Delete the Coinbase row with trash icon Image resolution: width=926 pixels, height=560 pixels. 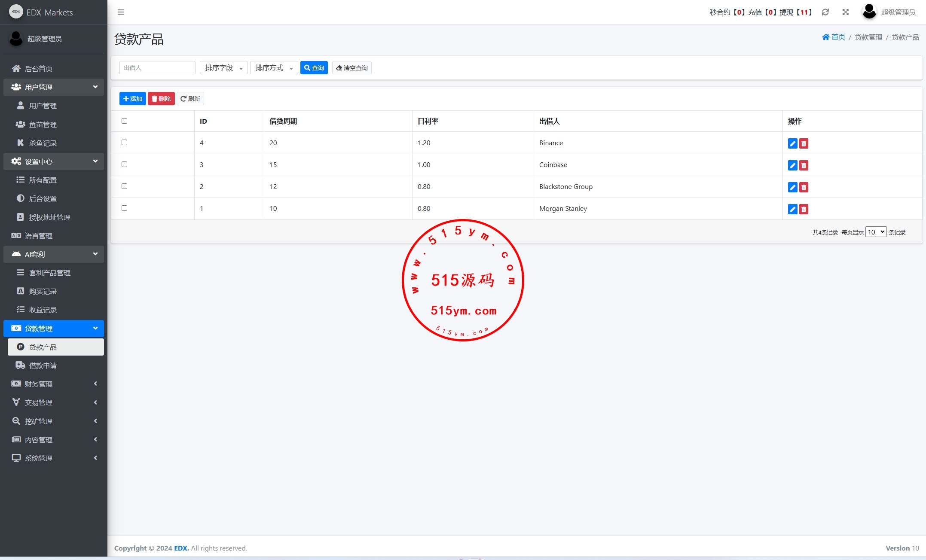coord(804,165)
